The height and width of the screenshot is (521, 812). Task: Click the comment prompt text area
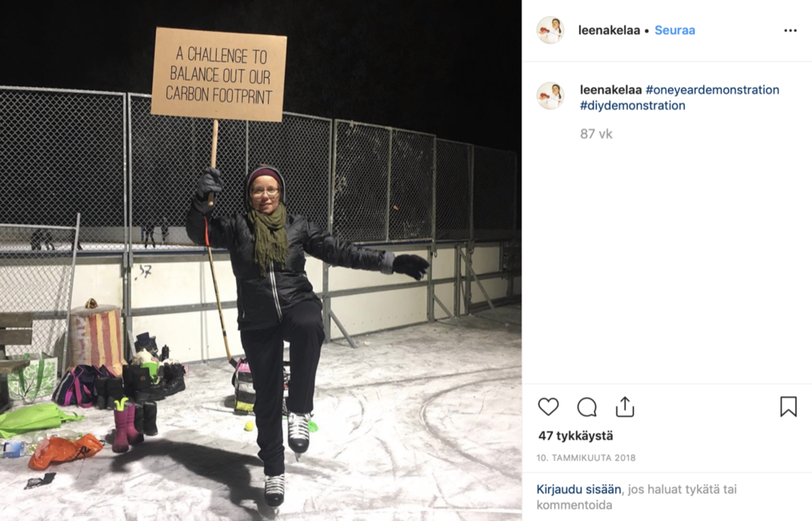click(x=636, y=497)
